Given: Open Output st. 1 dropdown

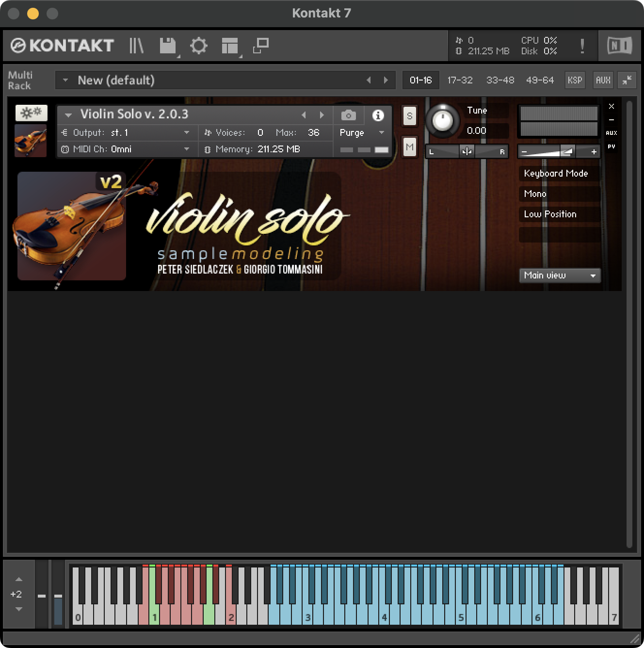Looking at the screenshot, I should pyautogui.click(x=128, y=132).
